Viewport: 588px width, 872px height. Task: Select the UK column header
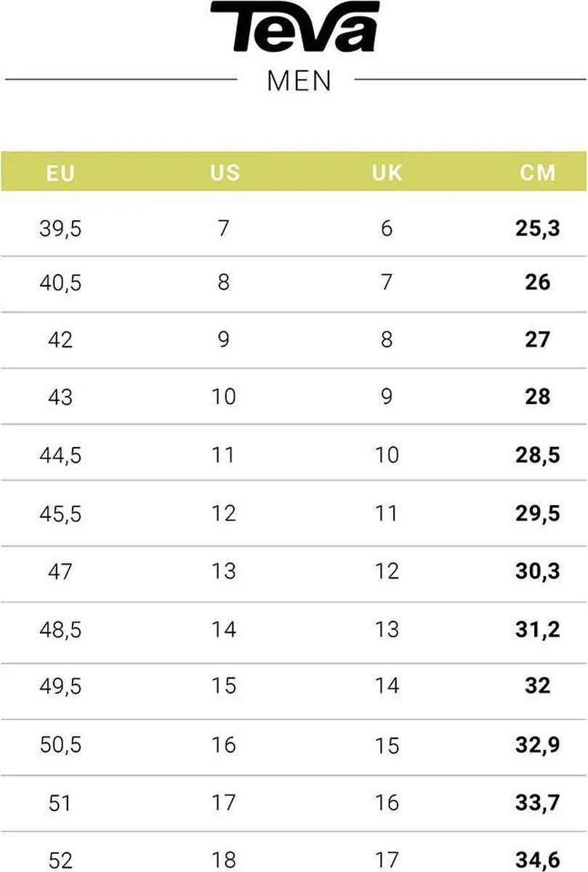387,173
